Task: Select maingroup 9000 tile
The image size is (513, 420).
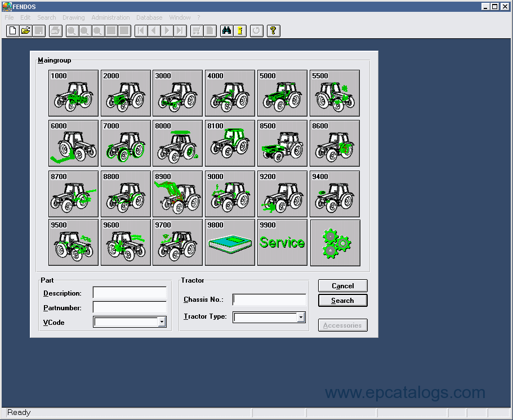Action: [230, 194]
